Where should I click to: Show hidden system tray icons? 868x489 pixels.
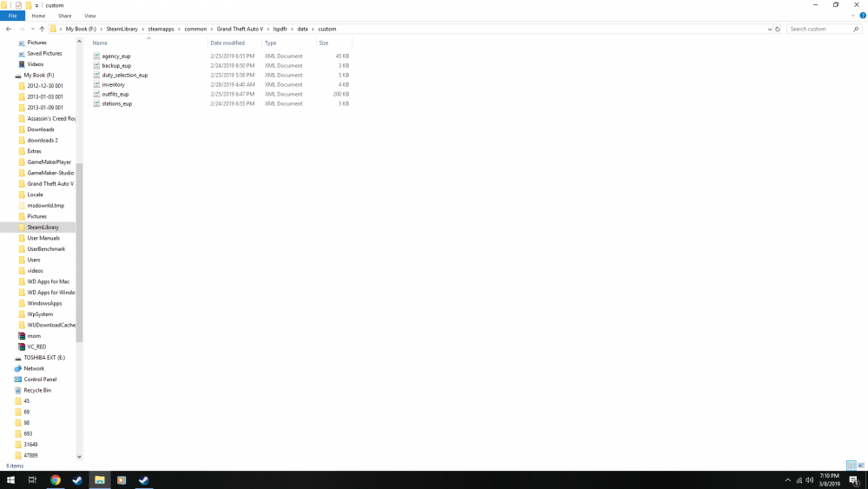click(x=788, y=480)
